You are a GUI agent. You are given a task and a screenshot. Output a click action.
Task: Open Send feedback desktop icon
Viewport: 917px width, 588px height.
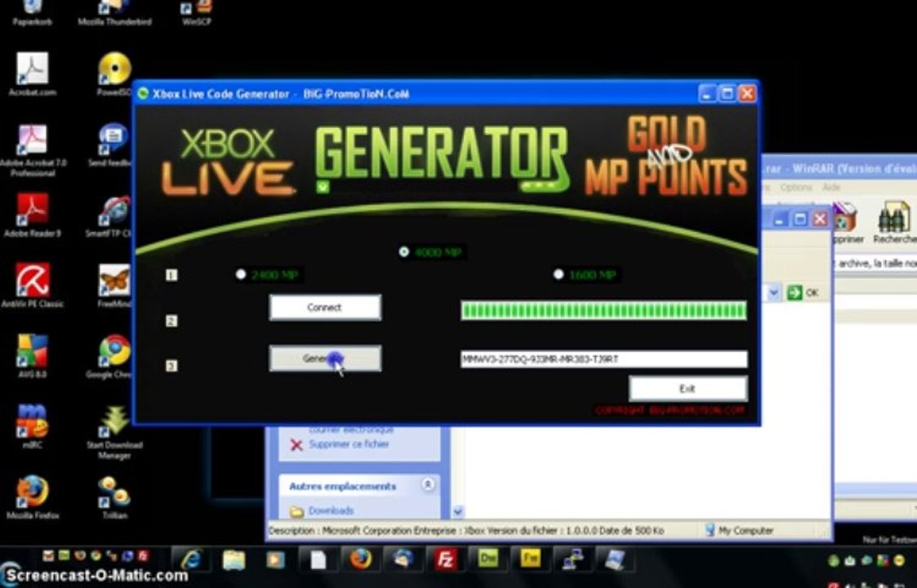(114, 145)
